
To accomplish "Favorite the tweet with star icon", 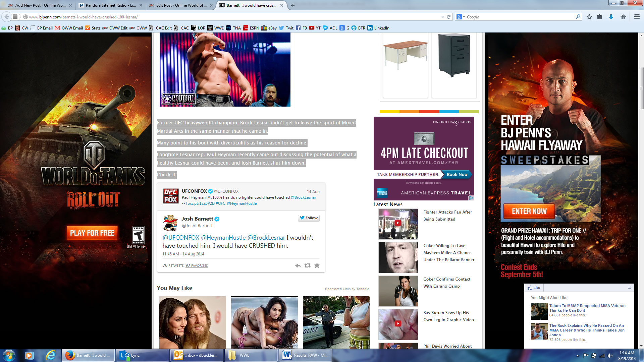I will click(317, 265).
